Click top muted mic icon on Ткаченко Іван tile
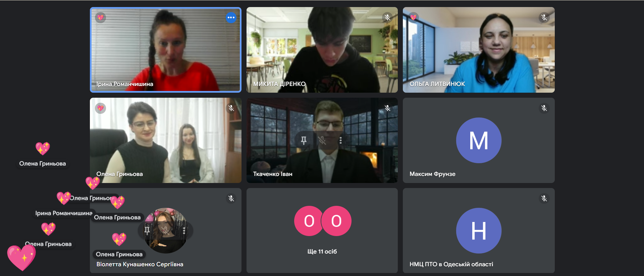The height and width of the screenshot is (276, 644). (387, 108)
